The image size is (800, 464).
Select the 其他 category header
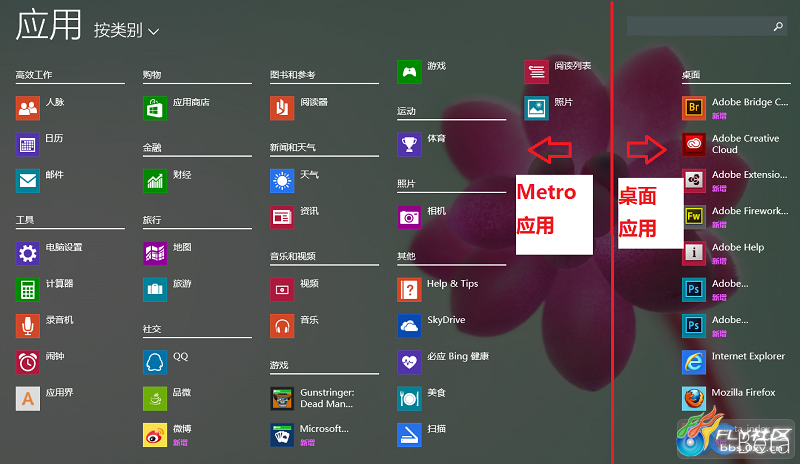[x=407, y=256]
